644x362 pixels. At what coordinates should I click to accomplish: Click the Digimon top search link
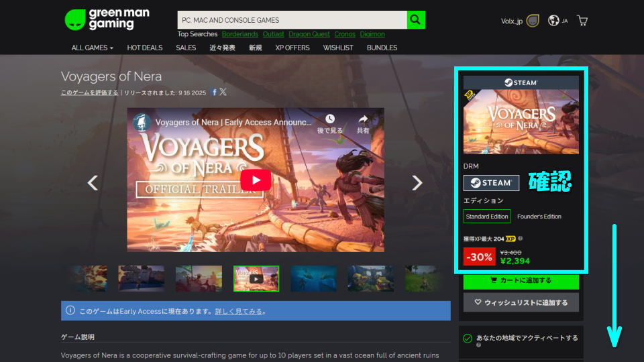point(372,34)
